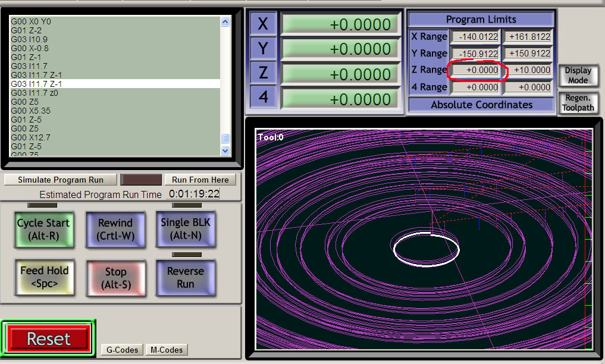The height and width of the screenshot is (364, 605).
Task: Select the highlighted G03 I11.7 Z-1 line
Action: [x=115, y=84]
